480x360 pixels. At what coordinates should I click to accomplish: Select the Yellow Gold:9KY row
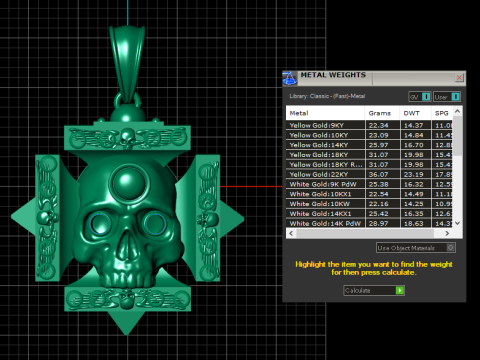[x=369, y=125]
